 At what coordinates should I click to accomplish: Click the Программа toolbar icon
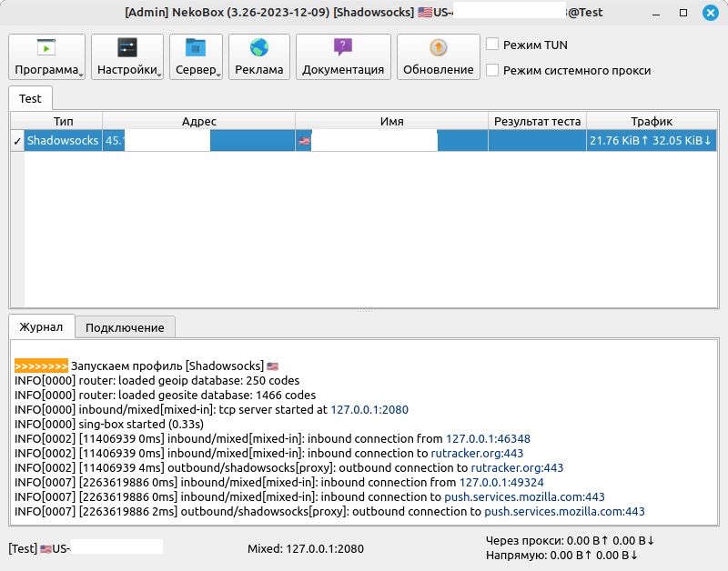point(45,48)
